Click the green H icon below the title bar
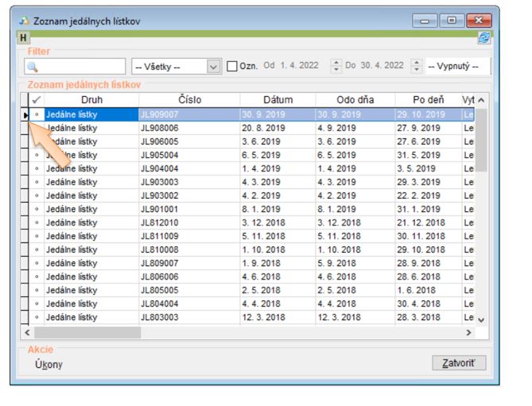The height and width of the screenshot is (406, 532). click(x=23, y=37)
